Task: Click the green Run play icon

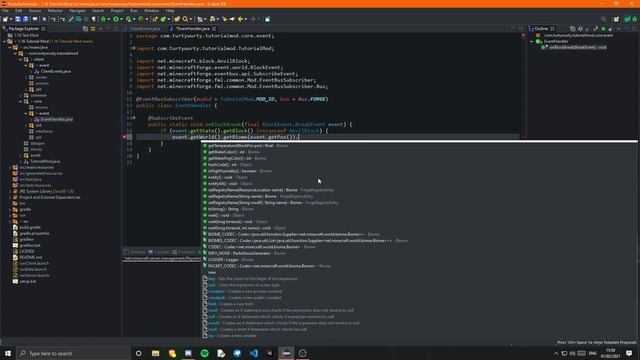Action: click(116, 19)
